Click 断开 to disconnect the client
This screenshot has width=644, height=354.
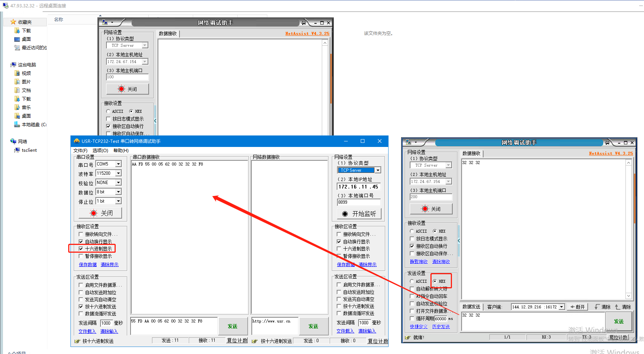[577, 307]
